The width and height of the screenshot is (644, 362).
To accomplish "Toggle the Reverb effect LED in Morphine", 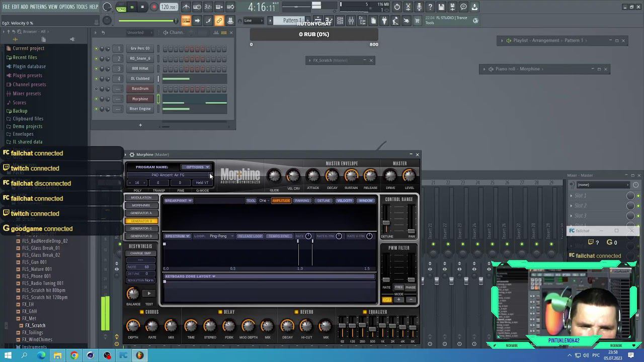I will tap(296, 312).
